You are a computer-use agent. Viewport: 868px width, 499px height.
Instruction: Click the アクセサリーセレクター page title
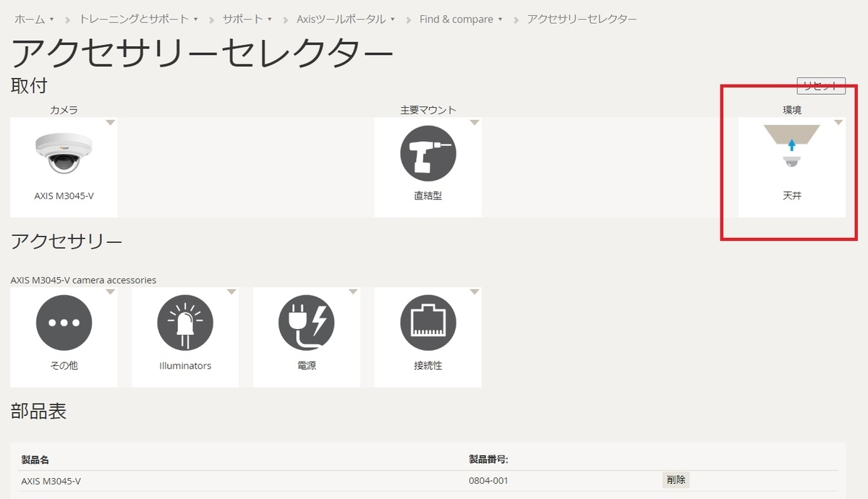(202, 54)
